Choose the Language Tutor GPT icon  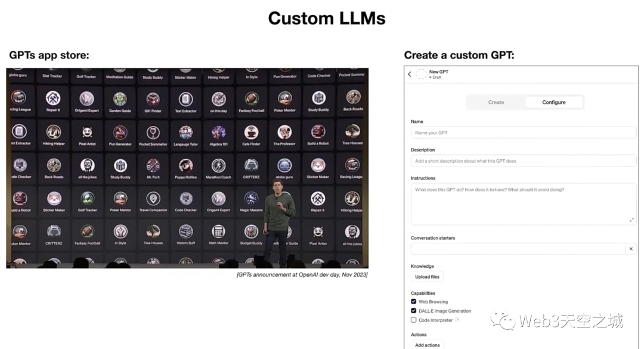click(185, 132)
